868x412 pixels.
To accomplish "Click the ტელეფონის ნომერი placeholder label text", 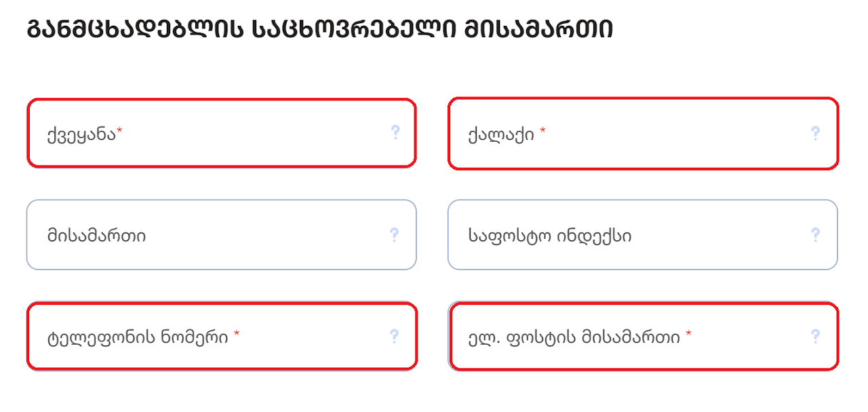I will tap(138, 337).
